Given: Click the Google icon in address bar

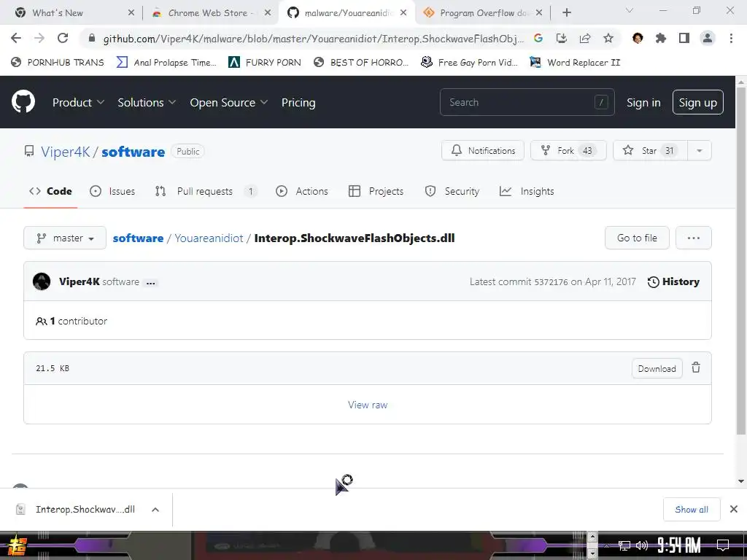Looking at the screenshot, I should (x=538, y=38).
